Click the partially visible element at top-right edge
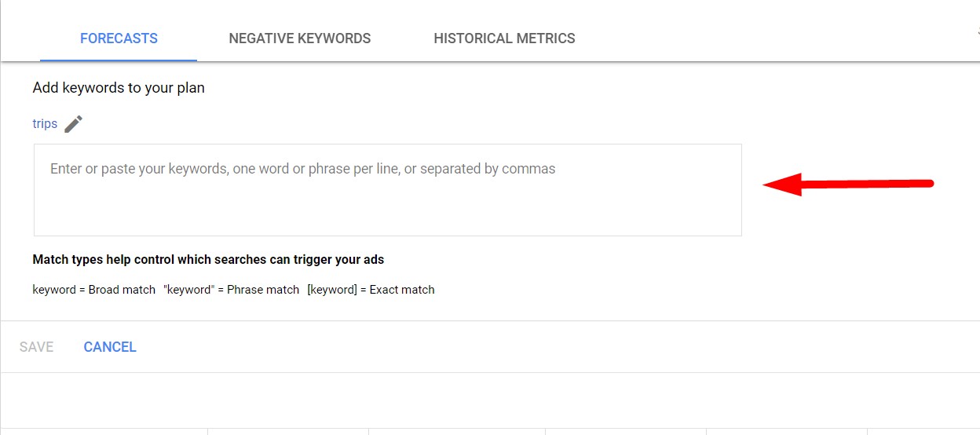980x435 pixels. [x=978, y=31]
